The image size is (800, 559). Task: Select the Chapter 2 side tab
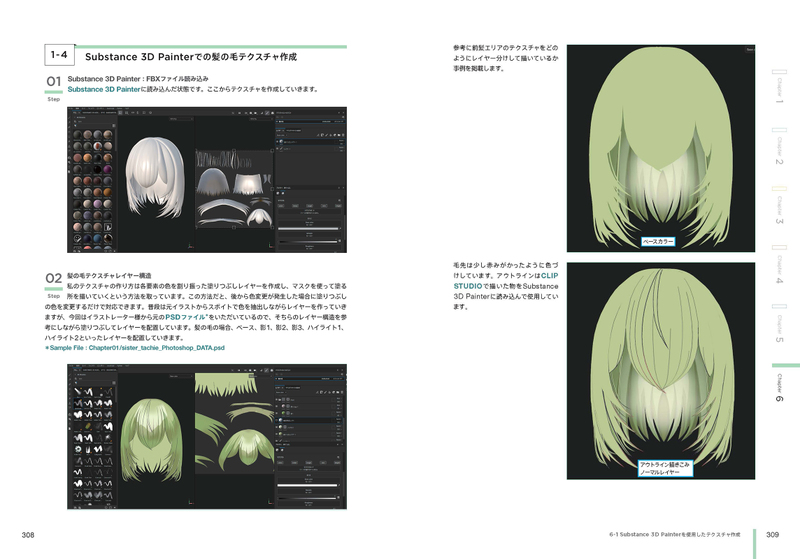coord(779,146)
